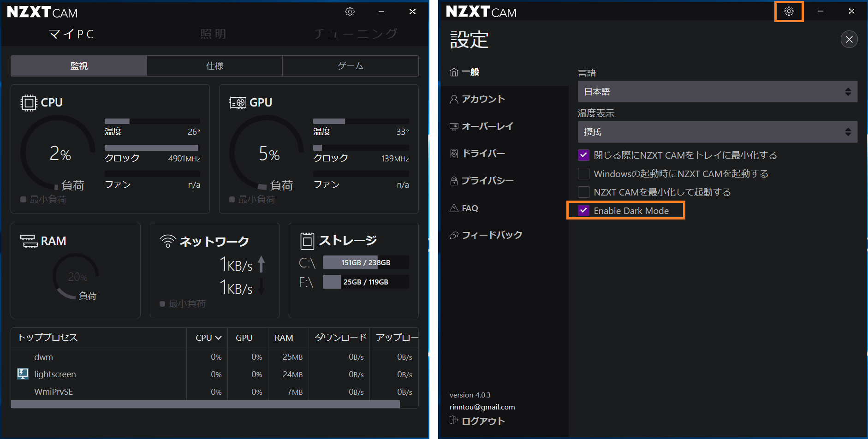Switch to the チューニング tab
This screenshot has height=439, width=868.
tap(355, 34)
